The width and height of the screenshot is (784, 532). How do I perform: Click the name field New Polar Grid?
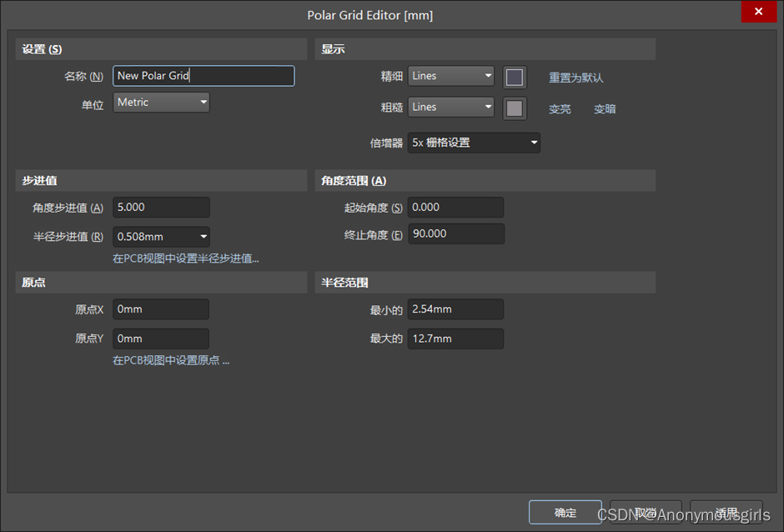pos(204,76)
